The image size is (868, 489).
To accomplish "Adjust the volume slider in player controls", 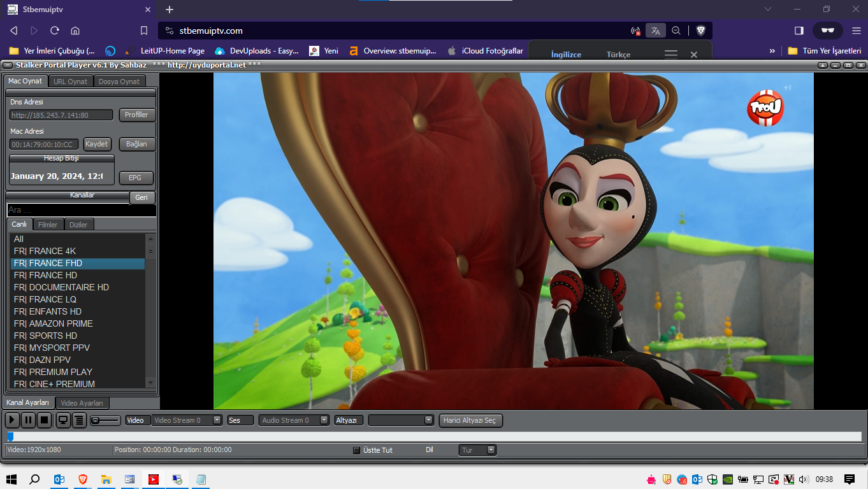I will point(105,420).
